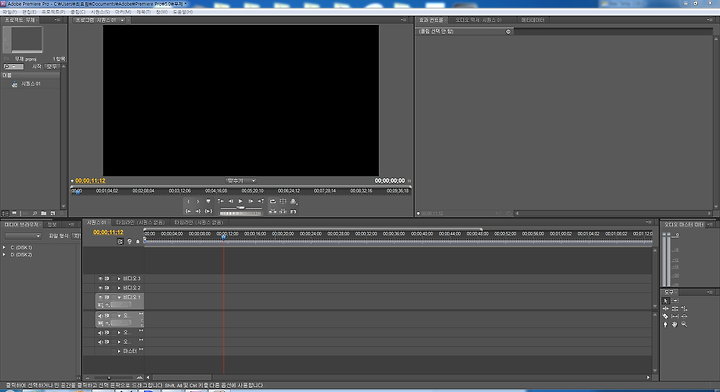720x392 pixels.
Task: Select the Pen tool
Action: point(665,324)
